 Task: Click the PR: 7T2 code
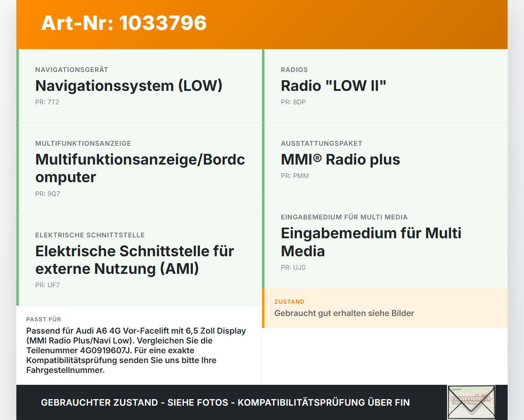[47, 102]
